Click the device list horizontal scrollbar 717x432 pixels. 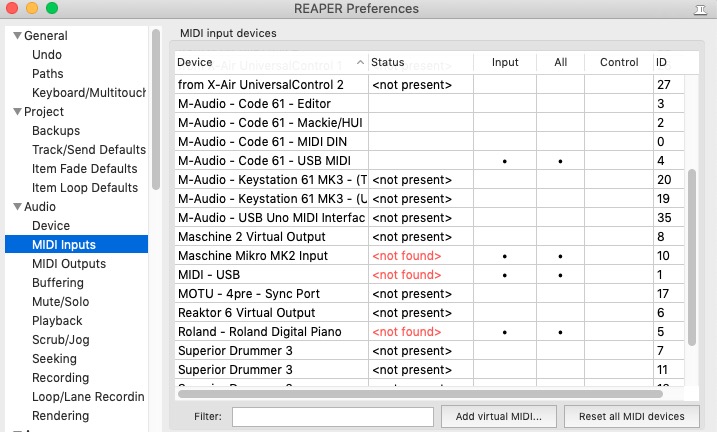[420, 394]
